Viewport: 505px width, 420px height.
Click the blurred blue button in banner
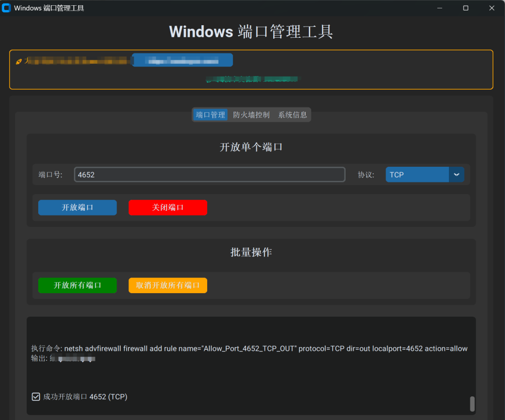[182, 60]
